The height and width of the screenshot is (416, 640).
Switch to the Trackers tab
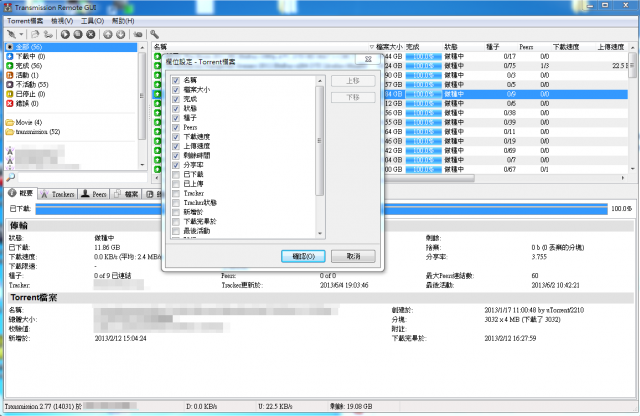58,194
